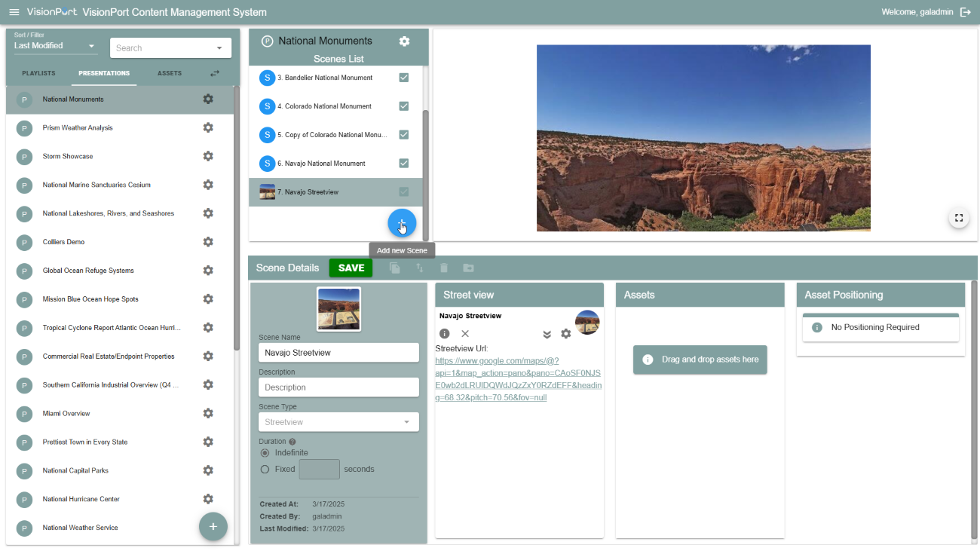Click the info icon under Navajo Streetview

445,333
